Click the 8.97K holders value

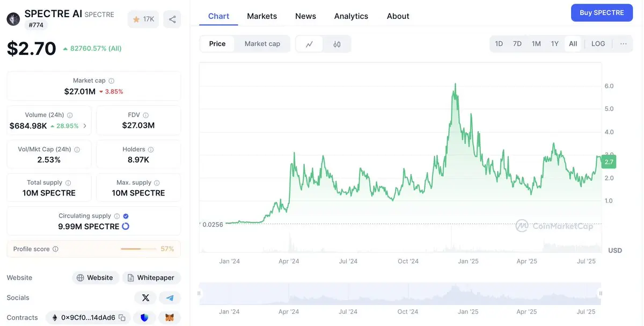(138, 160)
